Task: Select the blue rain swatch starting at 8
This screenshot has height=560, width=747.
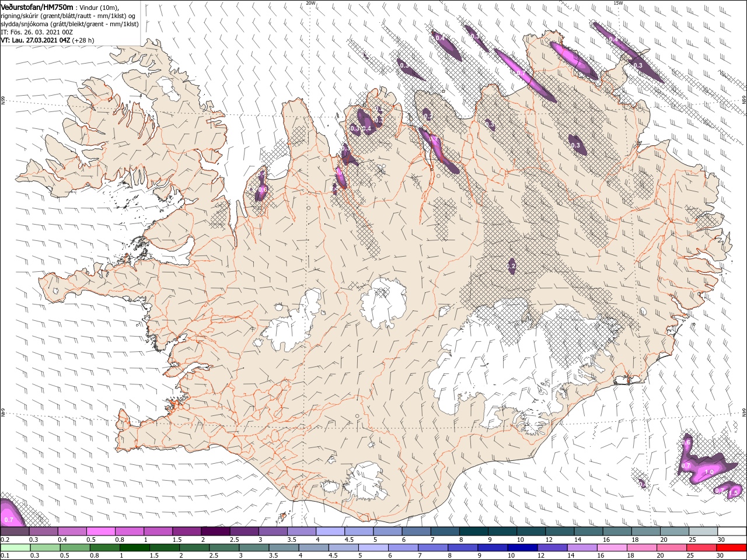Action: (x=463, y=548)
